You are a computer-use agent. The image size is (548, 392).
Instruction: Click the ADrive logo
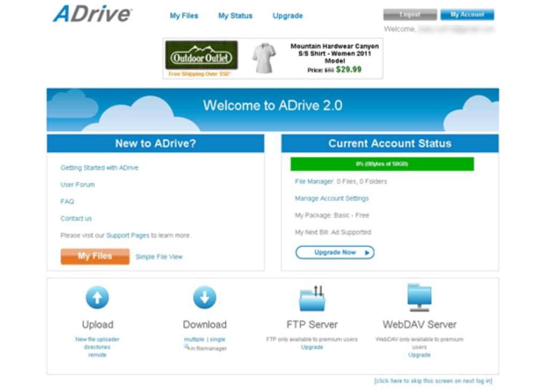pos(92,14)
